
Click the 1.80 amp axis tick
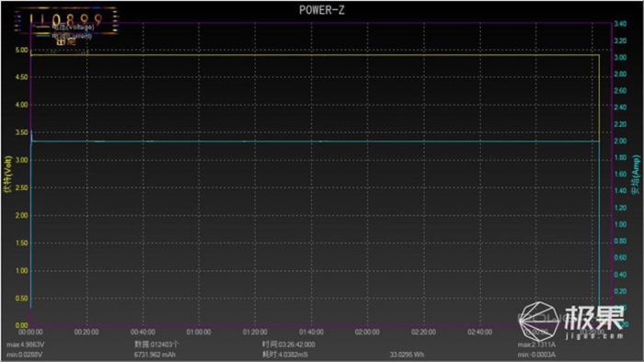(621, 158)
